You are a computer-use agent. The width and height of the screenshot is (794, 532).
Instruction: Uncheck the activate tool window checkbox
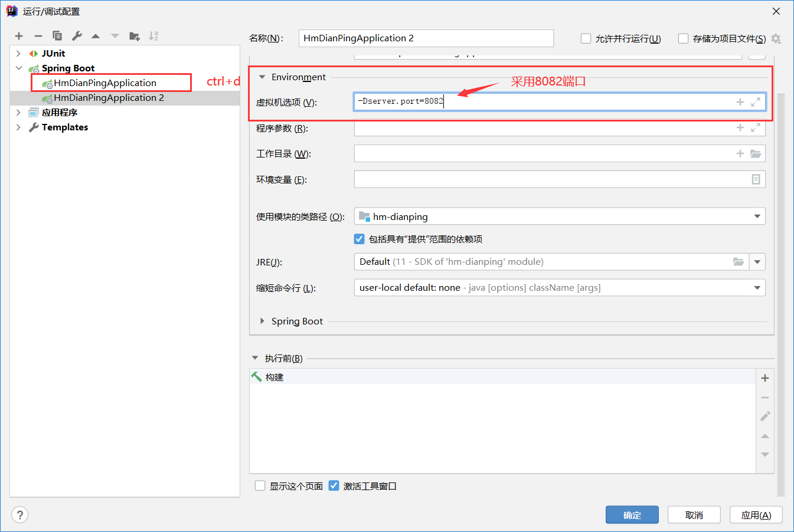coord(334,486)
